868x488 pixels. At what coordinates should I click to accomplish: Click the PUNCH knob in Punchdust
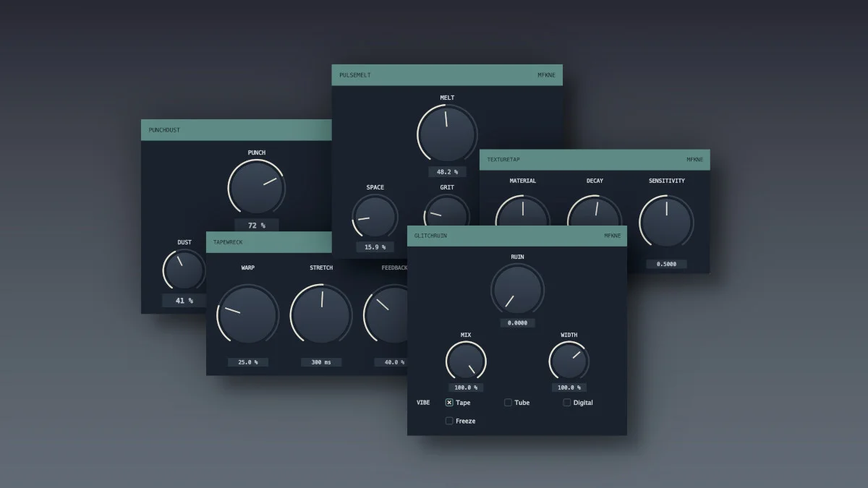[x=256, y=187]
